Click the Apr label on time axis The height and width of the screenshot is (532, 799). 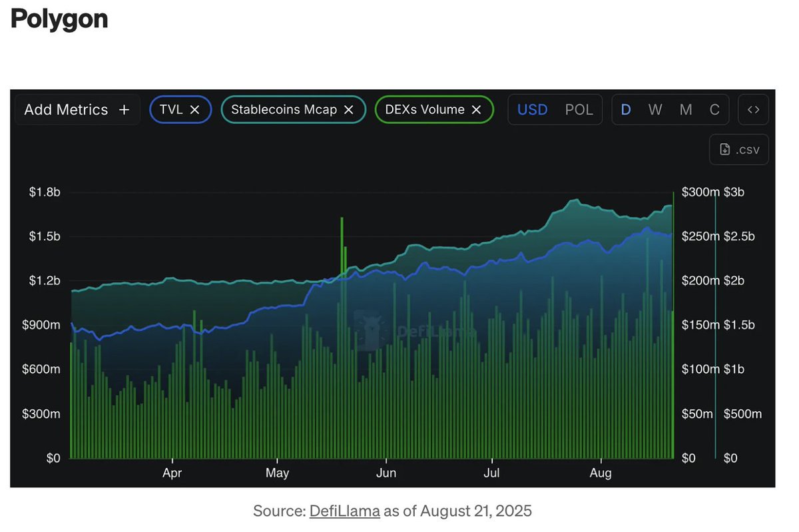(172, 473)
